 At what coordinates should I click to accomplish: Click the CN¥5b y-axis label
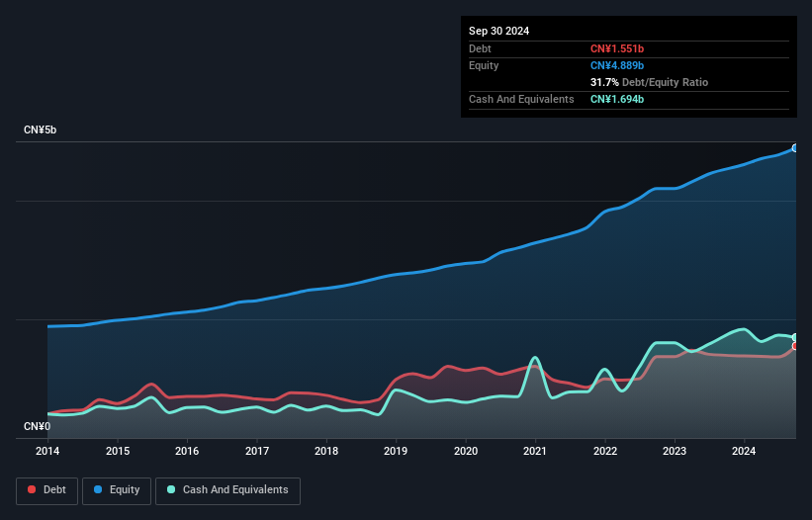(x=41, y=130)
